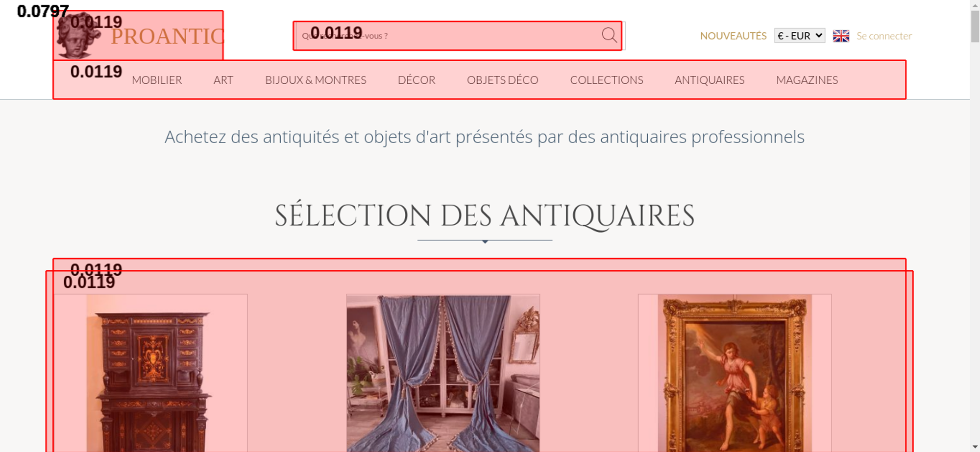The width and height of the screenshot is (980, 452).
Task: Open the gilt-framed painting thumbnail
Action: 735,373
